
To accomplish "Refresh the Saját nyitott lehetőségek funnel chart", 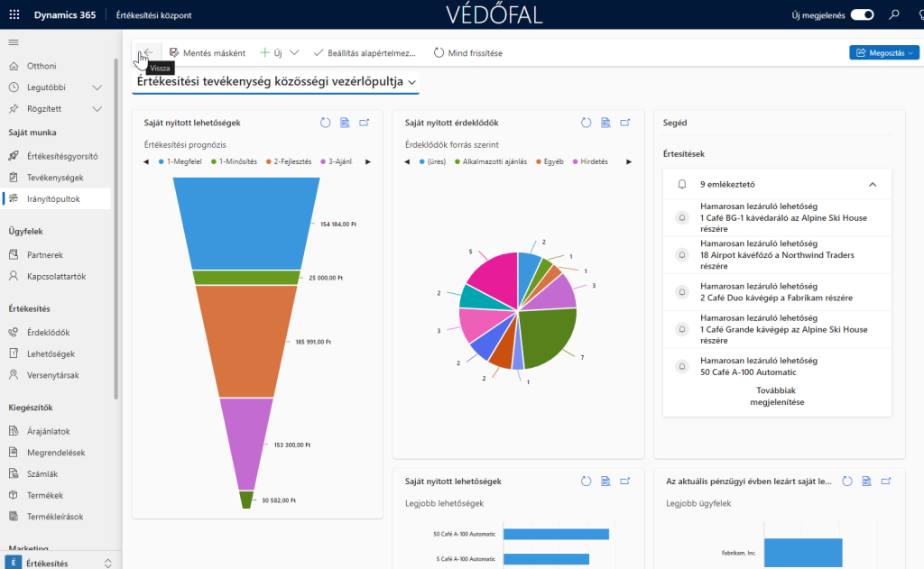I will pyautogui.click(x=325, y=123).
